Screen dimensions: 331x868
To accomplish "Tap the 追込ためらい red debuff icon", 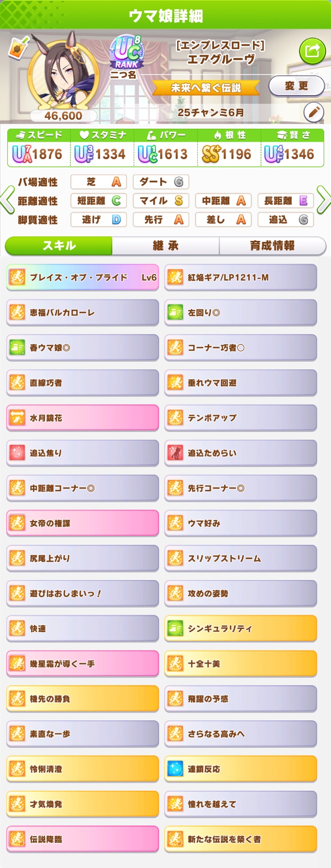I will [x=175, y=453].
